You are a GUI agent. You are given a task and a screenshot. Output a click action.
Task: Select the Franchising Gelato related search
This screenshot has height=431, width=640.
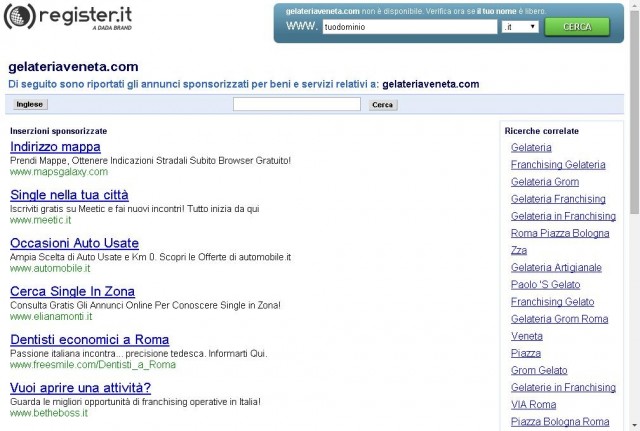tap(552, 302)
